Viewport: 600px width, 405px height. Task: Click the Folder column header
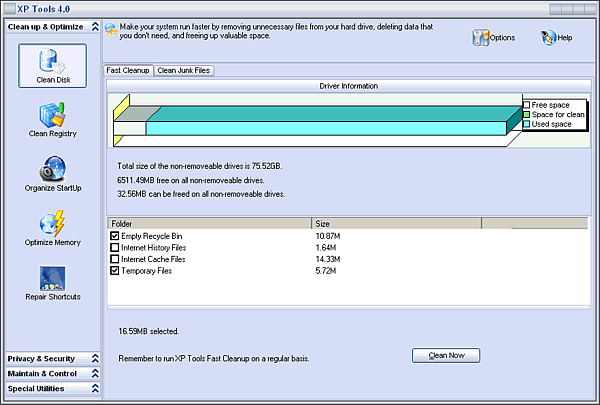pyautogui.click(x=210, y=224)
